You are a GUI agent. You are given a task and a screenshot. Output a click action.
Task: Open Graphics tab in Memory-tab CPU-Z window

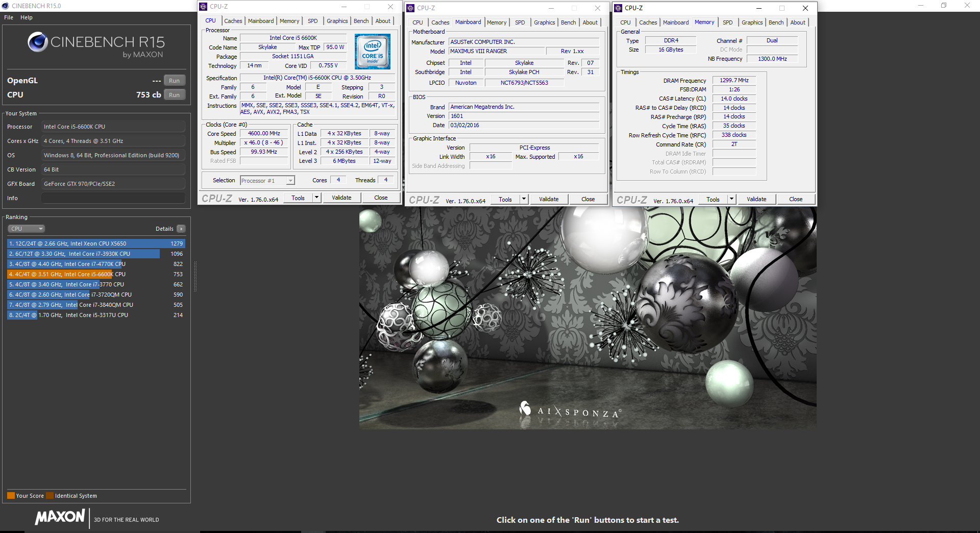click(x=752, y=22)
